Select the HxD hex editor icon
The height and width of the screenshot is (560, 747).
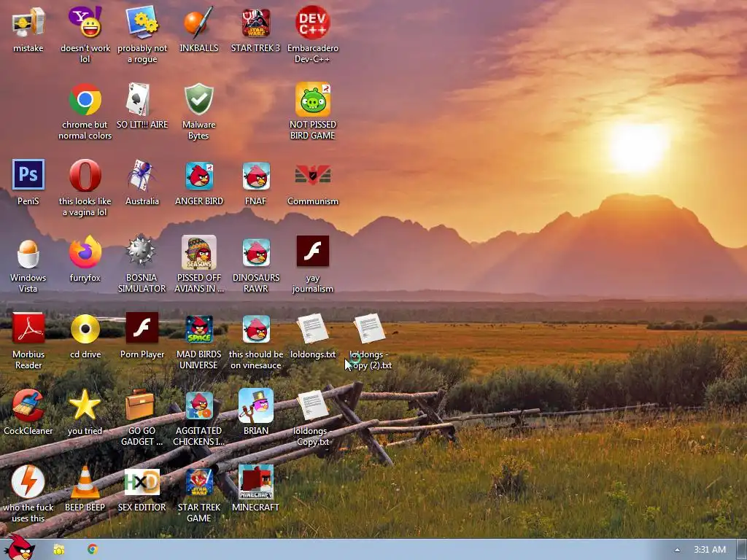(x=142, y=482)
